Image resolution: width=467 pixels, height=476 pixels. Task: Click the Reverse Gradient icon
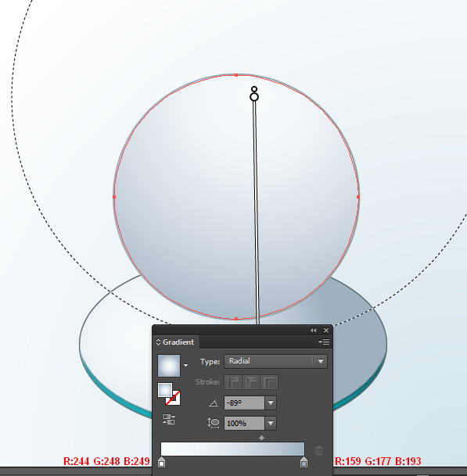(x=169, y=419)
